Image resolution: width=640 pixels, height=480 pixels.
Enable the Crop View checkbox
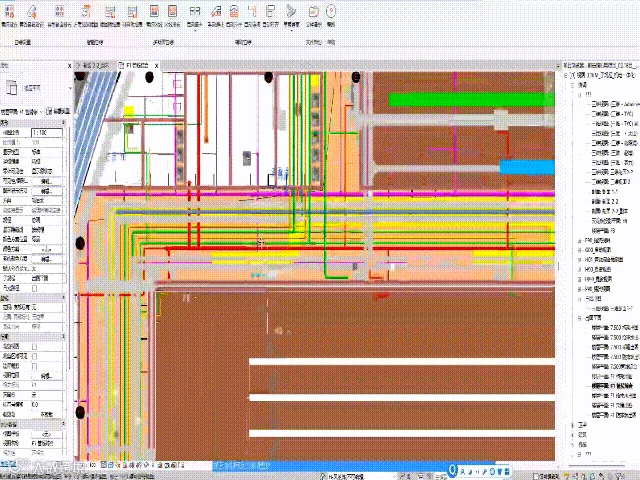[x=36, y=346]
